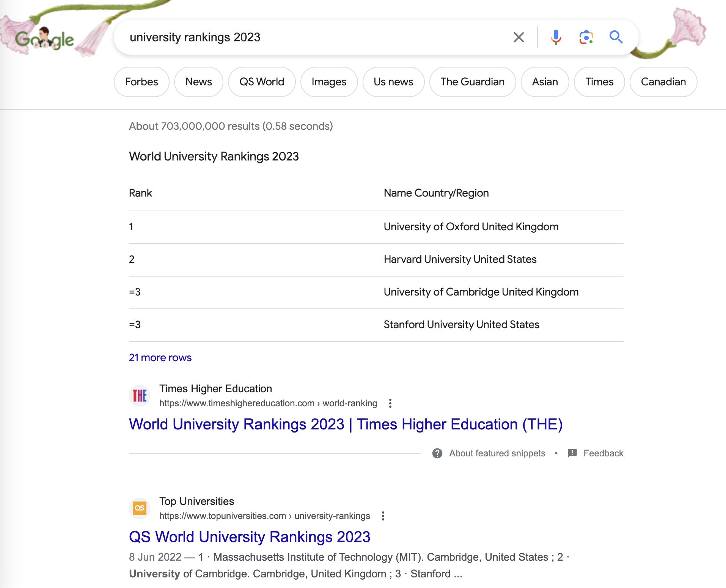Screen dimensions: 726x588
Task: Select the QS World filter chip
Action: point(262,82)
